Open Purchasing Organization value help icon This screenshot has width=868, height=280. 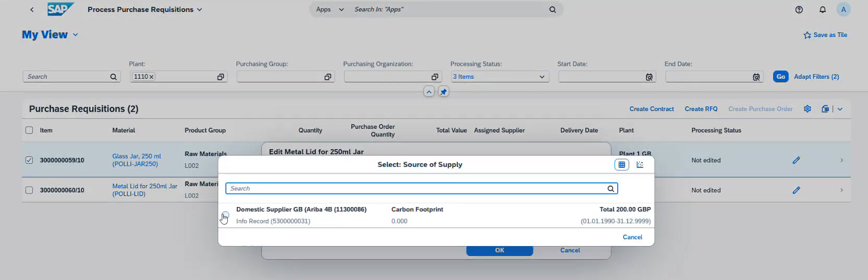pyautogui.click(x=434, y=77)
